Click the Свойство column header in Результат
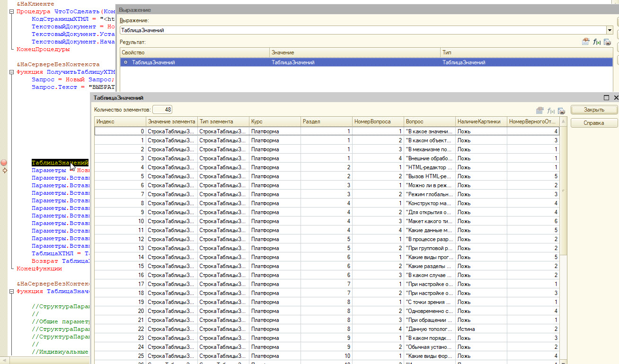619x364 pixels. (195, 52)
